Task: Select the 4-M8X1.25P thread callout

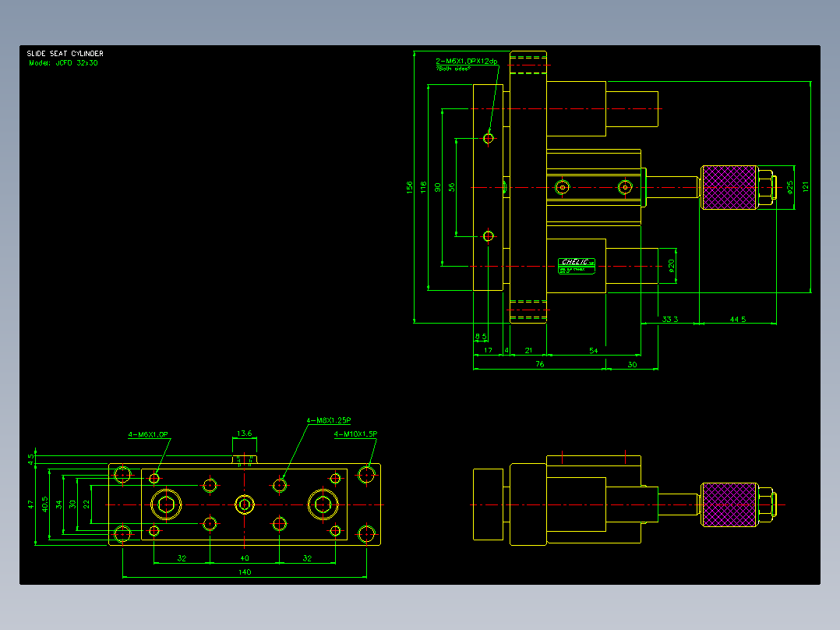Action: (328, 420)
